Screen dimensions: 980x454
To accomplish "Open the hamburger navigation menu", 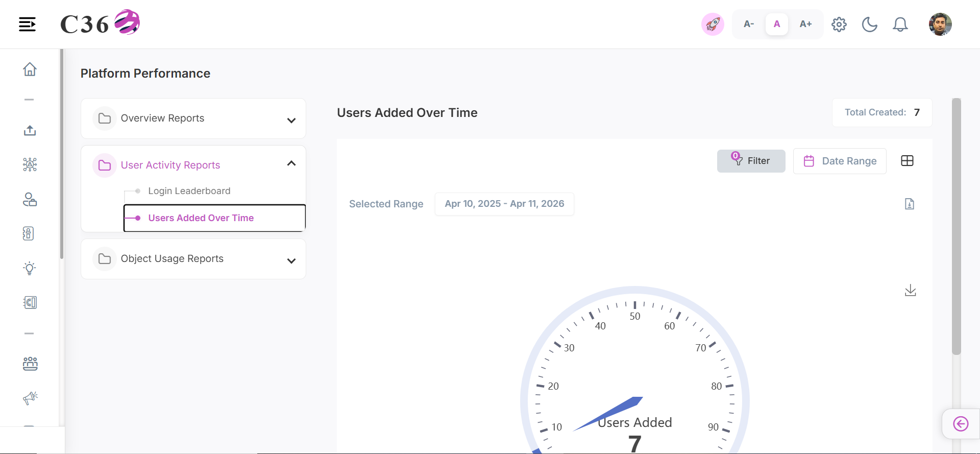I will [x=27, y=24].
